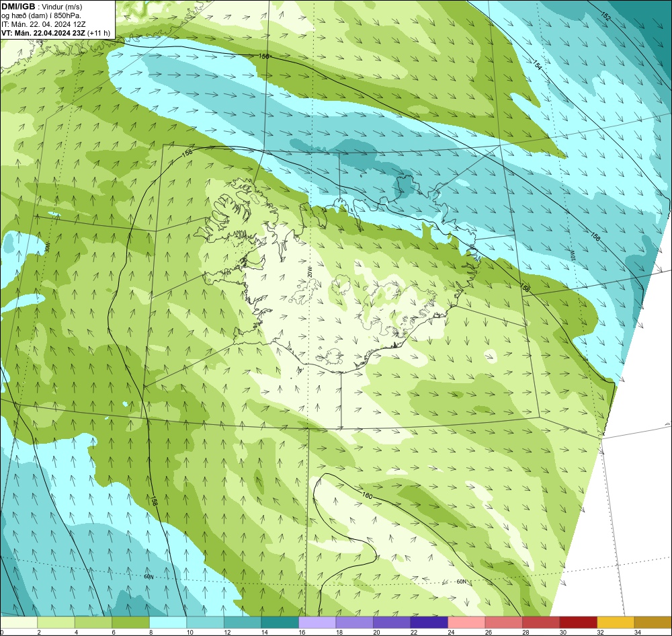Pick the purple 20–22 m/s legend swatch
The image size is (672, 636).
392,622
